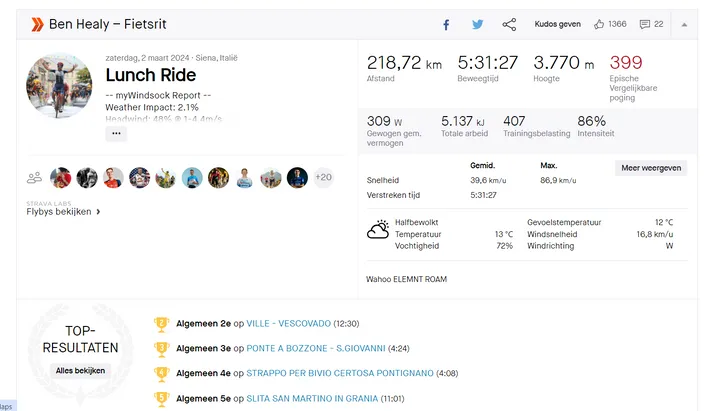
Task: Click the Strava orange chevron logo
Action: 37,24
